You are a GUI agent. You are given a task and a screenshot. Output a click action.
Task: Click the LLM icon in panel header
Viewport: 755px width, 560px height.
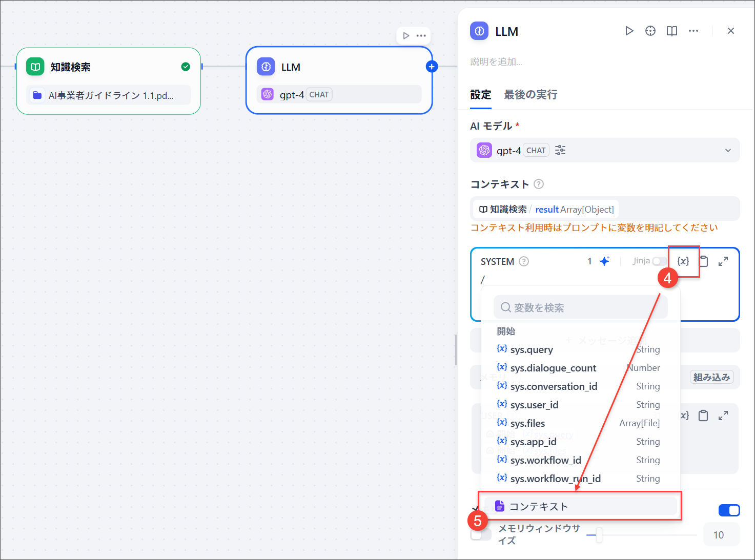[479, 31]
